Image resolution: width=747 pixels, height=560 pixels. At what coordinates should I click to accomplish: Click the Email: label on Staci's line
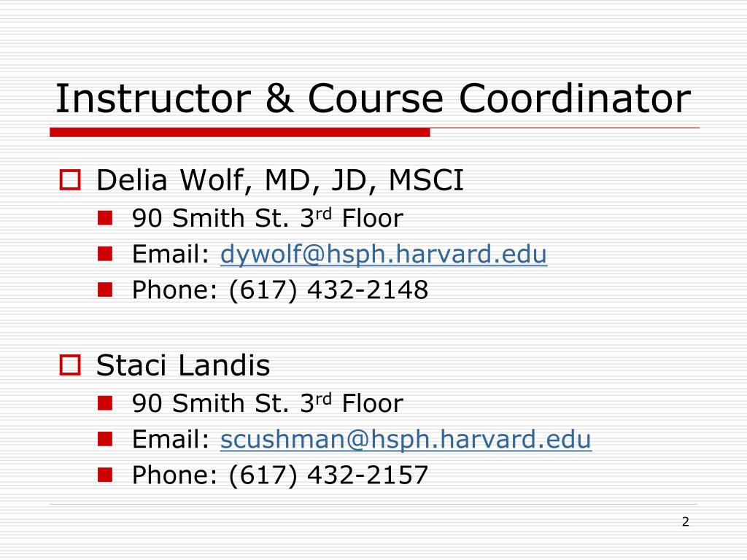[171, 439]
